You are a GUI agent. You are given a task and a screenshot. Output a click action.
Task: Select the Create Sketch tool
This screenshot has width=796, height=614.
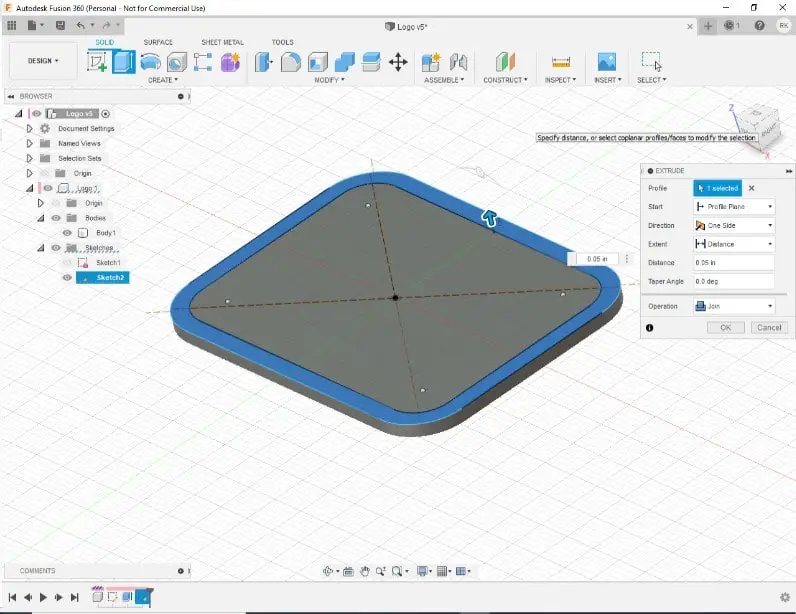tap(97, 62)
